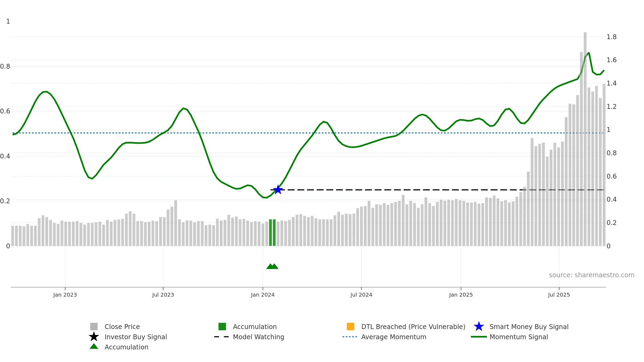Click the tallest gray price bar near 1.8
This screenshot has height=362, width=644.
585,139
